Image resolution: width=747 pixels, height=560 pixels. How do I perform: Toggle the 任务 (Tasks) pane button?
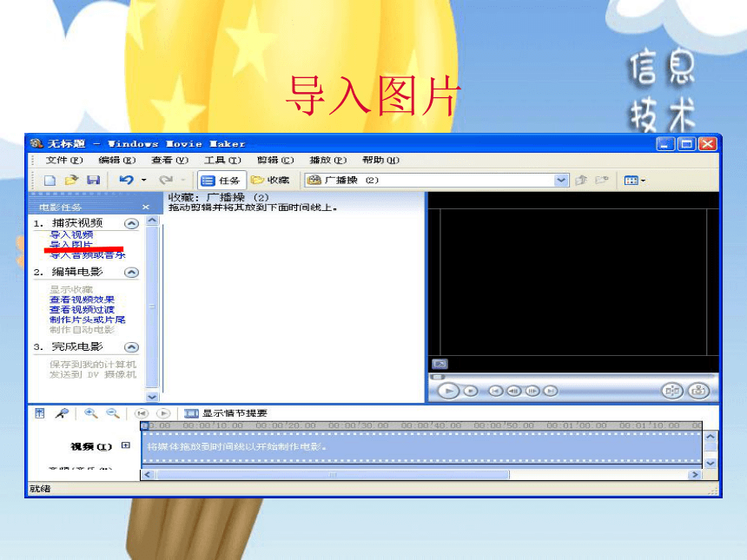(x=221, y=181)
